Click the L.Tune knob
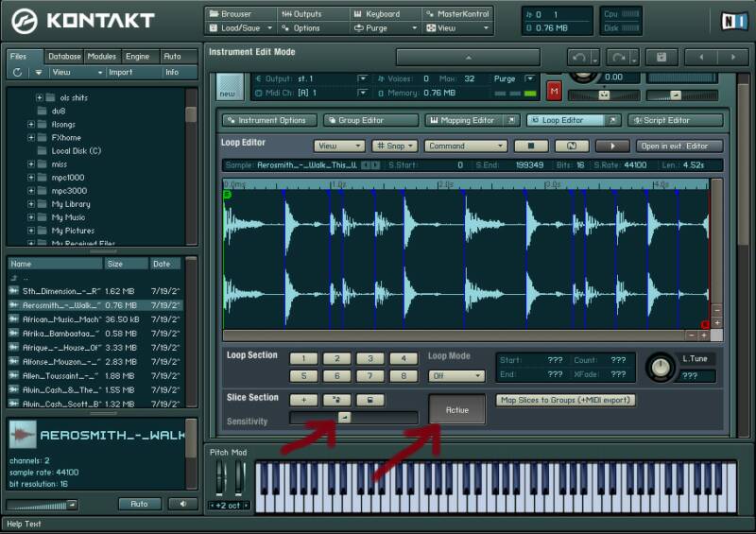Image resolution: width=756 pixels, height=534 pixels. (660, 368)
